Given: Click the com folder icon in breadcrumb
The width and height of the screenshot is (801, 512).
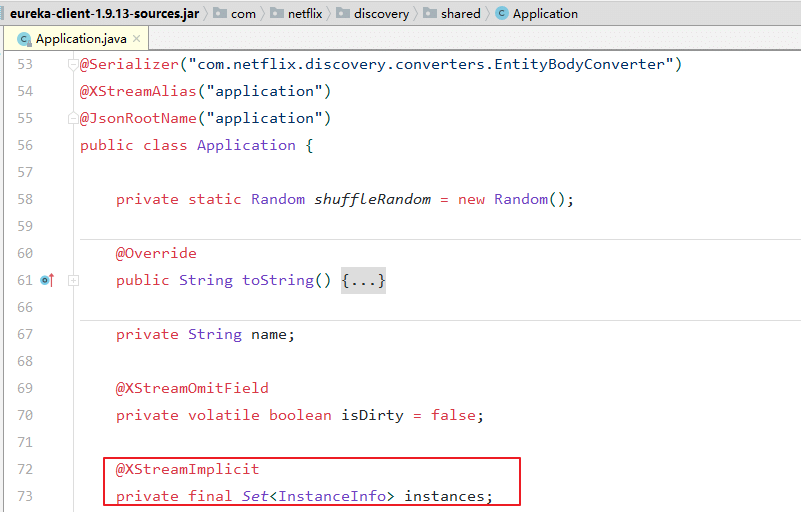Looking at the screenshot, I should (x=219, y=14).
